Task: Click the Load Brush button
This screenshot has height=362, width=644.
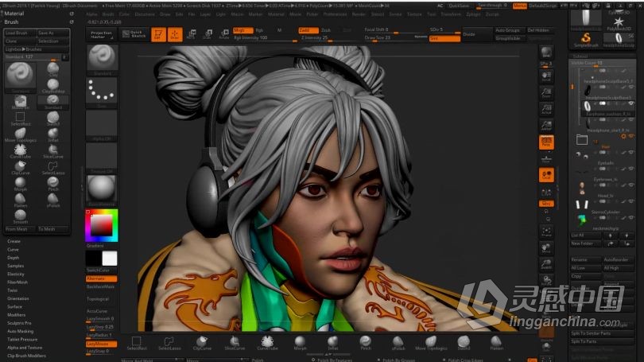Action: coord(20,33)
